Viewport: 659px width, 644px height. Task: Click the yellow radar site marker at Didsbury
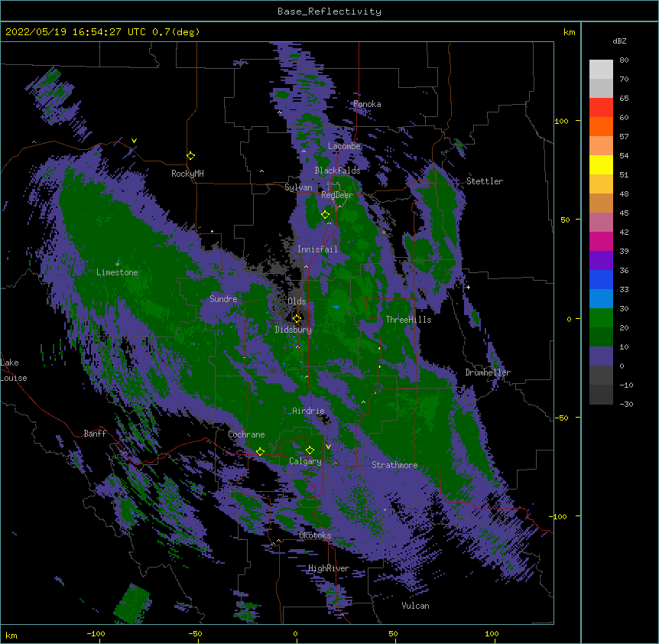[x=297, y=318]
